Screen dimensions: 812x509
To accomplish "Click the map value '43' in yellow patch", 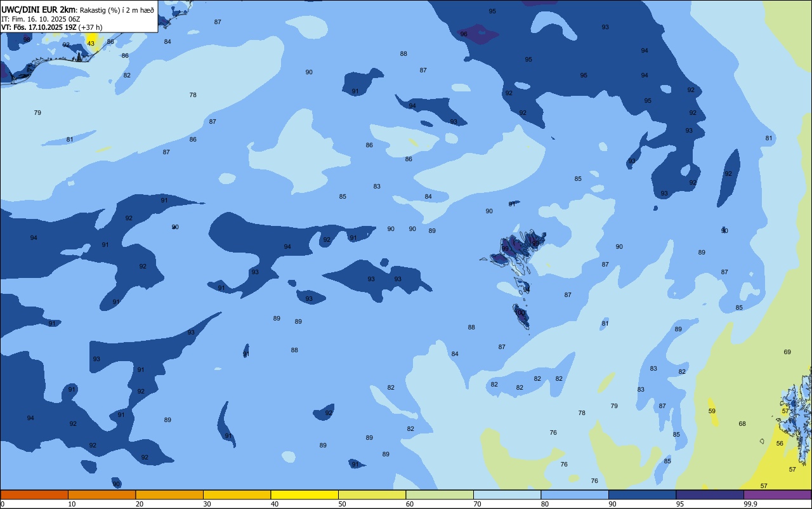I will click(x=91, y=44).
